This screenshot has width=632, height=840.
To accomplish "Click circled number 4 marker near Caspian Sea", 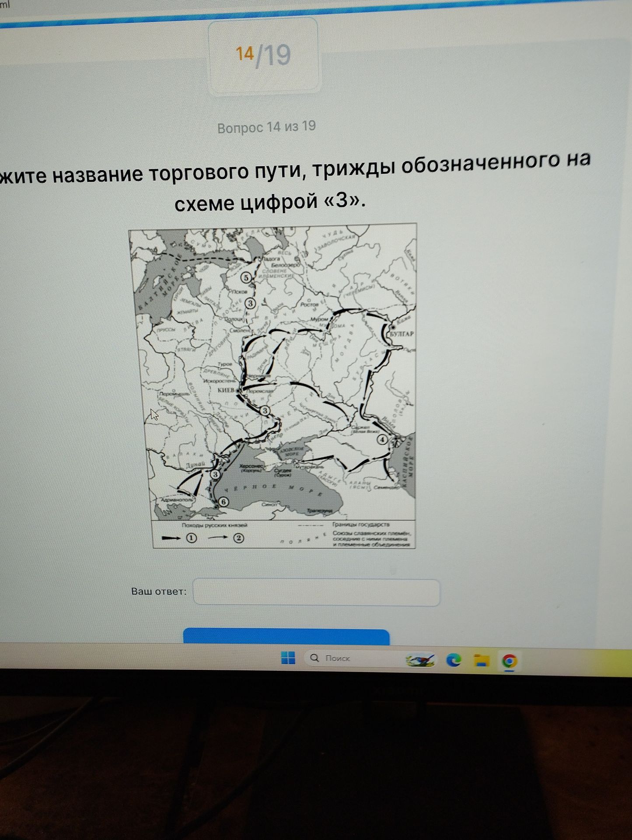I will (382, 440).
